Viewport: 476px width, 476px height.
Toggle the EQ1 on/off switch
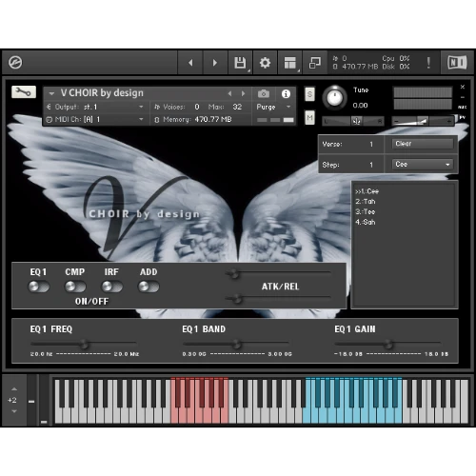tap(38, 287)
